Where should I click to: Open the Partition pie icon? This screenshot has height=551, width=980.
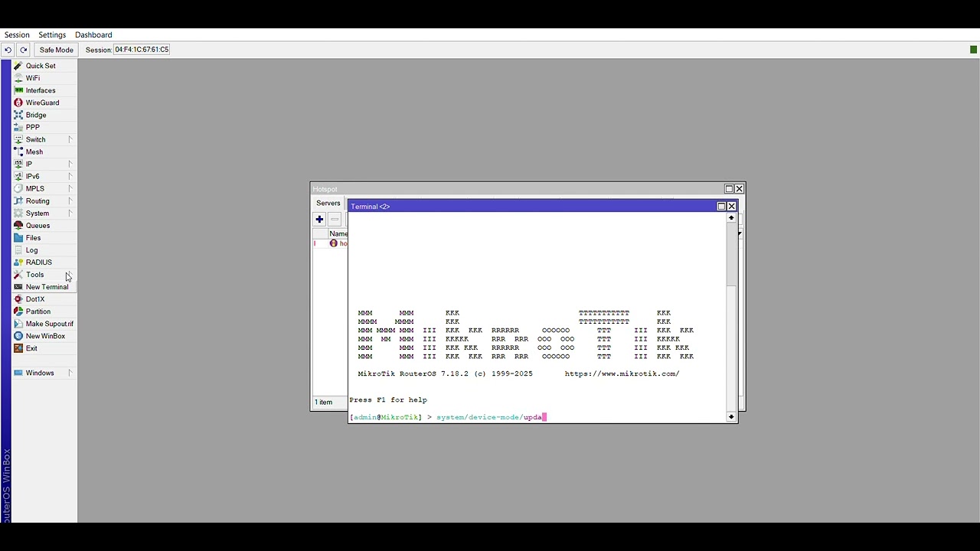18,311
